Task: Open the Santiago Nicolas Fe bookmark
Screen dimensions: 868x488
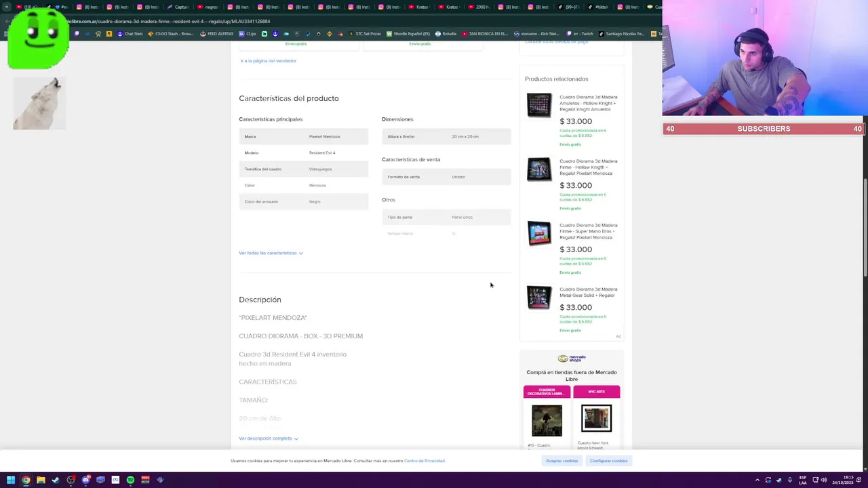Action: click(x=622, y=34)
